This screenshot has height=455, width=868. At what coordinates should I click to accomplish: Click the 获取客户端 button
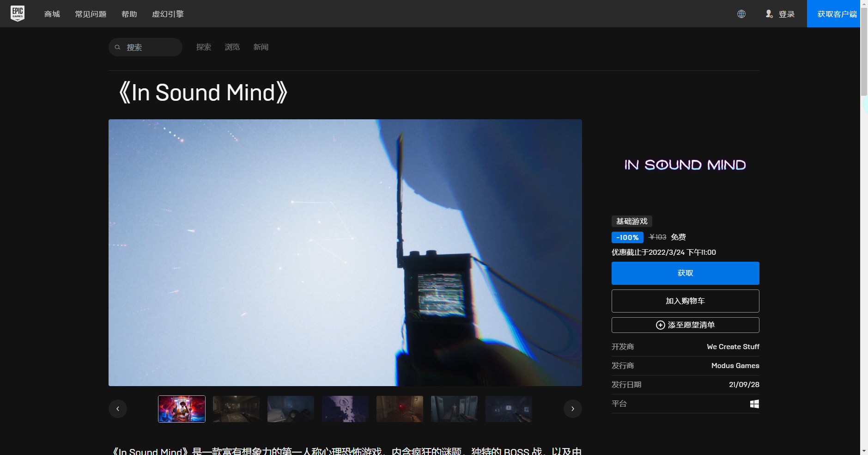pos(833,13)
